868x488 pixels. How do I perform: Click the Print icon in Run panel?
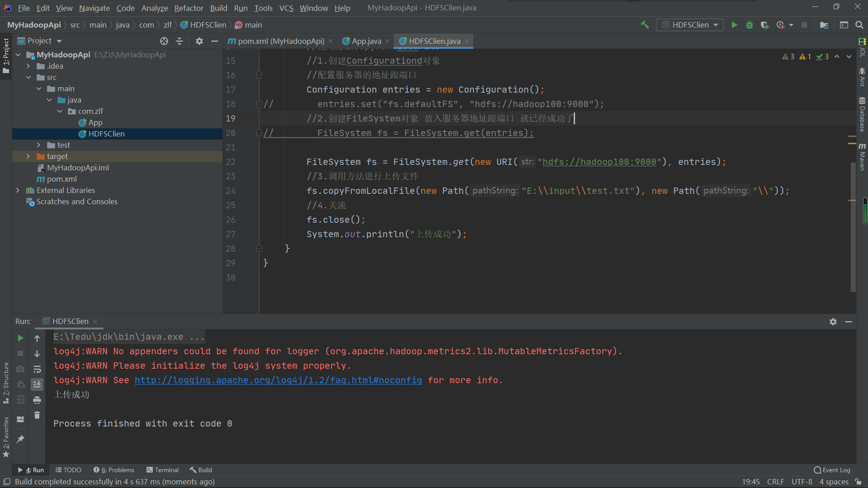[x=37, y=400]
